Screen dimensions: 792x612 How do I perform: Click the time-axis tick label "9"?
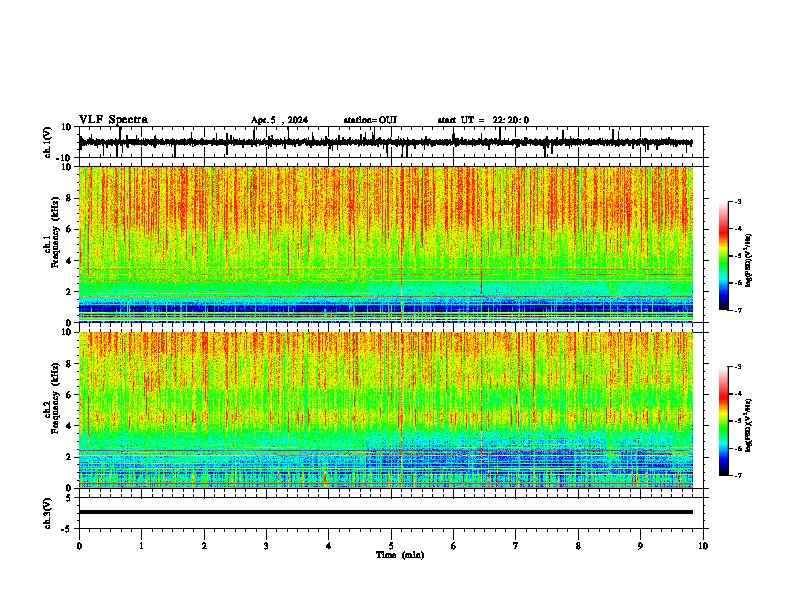pos(640,546)
